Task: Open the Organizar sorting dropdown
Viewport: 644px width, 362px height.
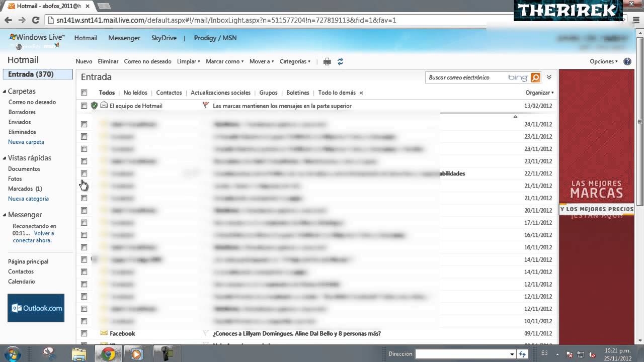Action: click(539, 93)
